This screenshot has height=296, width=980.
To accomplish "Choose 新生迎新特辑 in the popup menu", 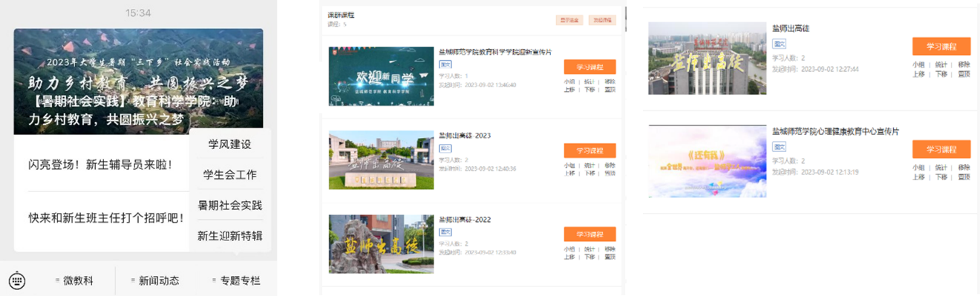I will [229, 236].
